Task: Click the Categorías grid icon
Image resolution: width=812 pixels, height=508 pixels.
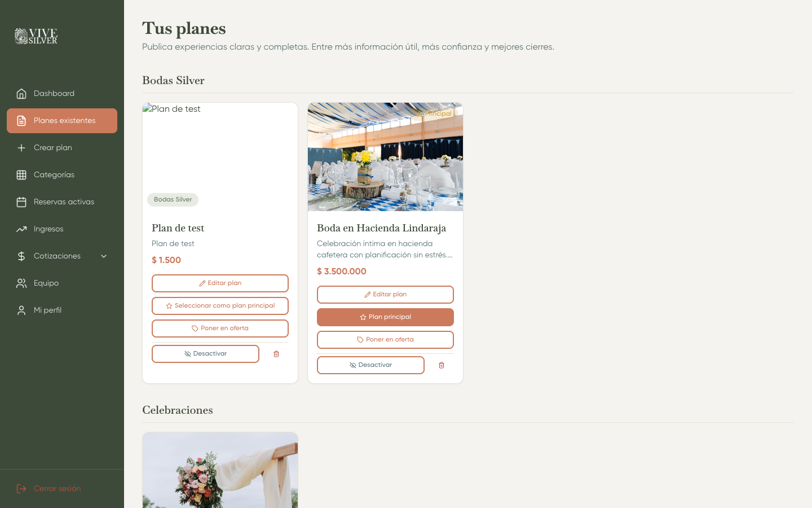Action: click(21, 175)
